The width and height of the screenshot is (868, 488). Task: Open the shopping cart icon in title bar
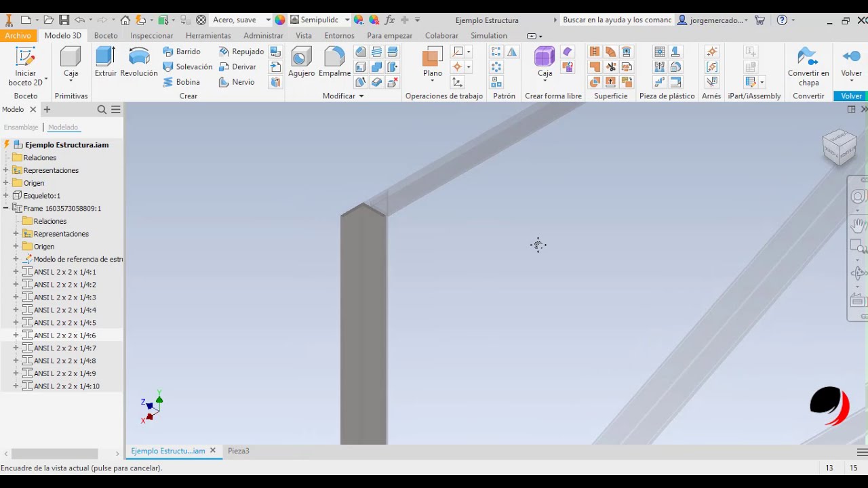759,20
